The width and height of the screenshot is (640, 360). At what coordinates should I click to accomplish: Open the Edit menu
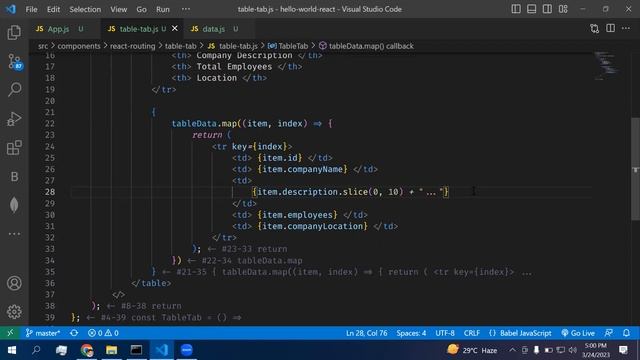53,9
